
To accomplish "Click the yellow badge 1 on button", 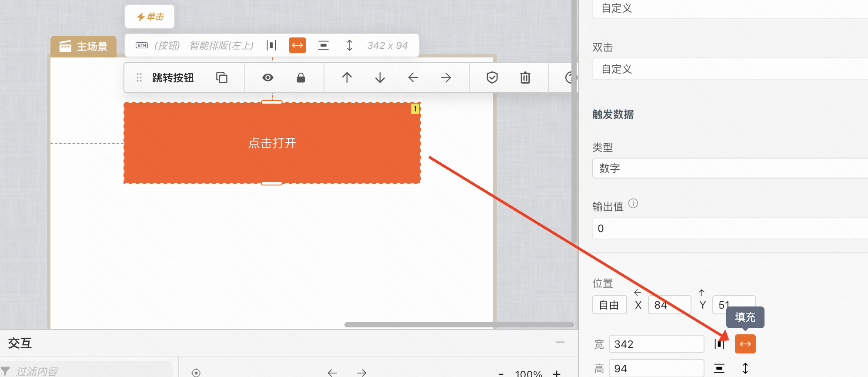I will pos(415,109).
